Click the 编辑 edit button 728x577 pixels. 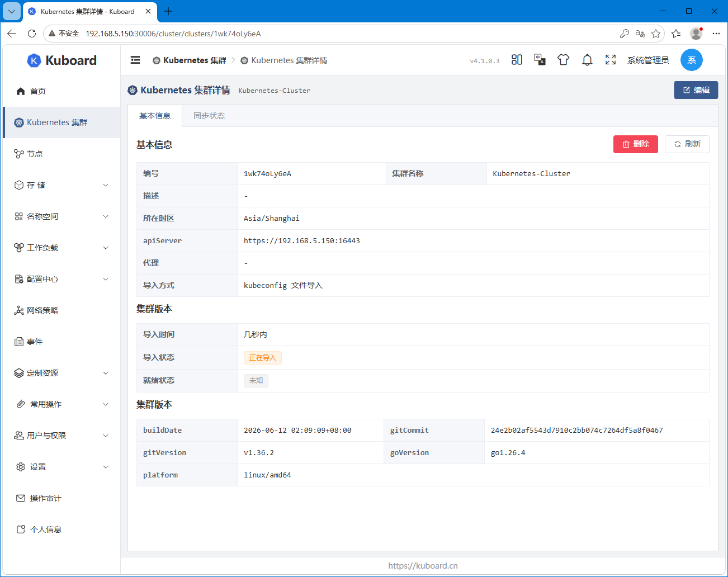click(x=696, y=90)
